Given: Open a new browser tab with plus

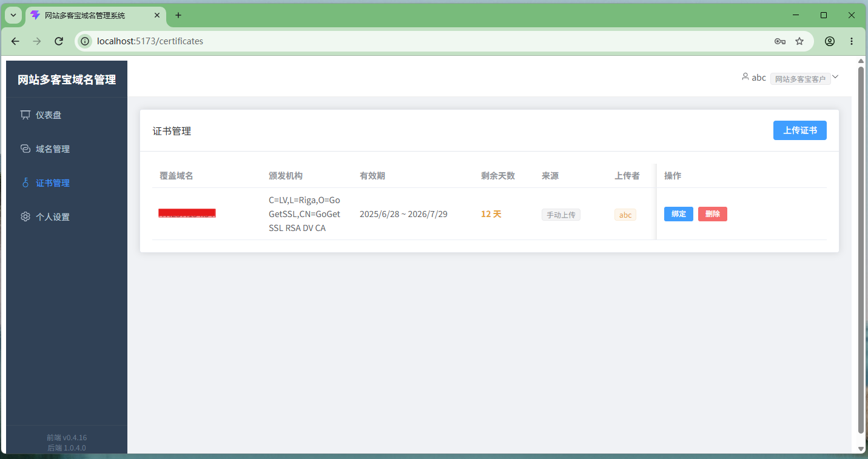Looking at the screenshot, I should tap(178, 15).
